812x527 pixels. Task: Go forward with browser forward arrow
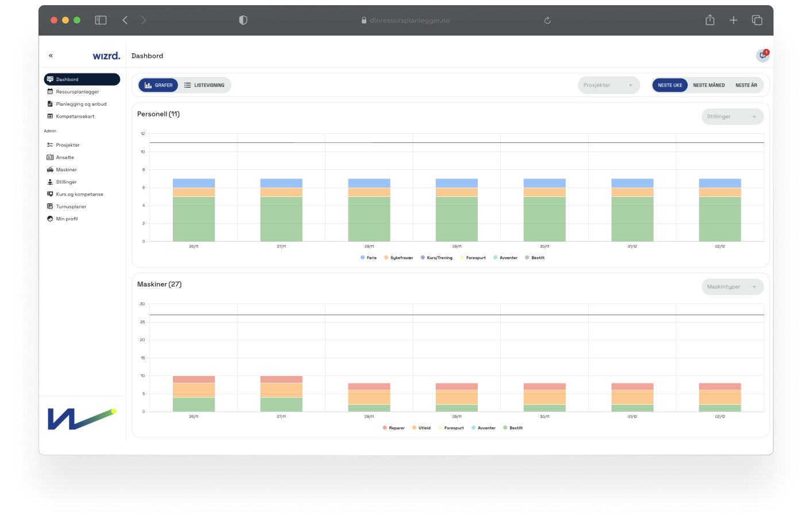coord(144,20)
